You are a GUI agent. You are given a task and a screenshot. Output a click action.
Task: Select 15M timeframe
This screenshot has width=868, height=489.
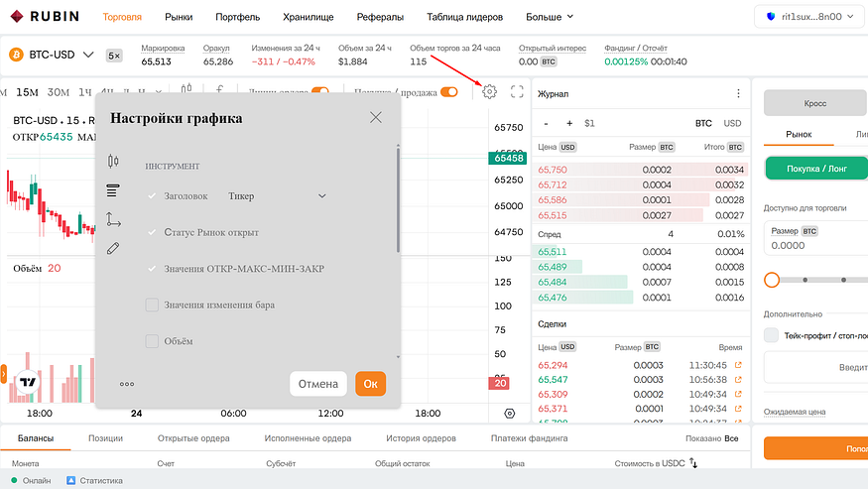pyautogui.click(x=27, y=92)
